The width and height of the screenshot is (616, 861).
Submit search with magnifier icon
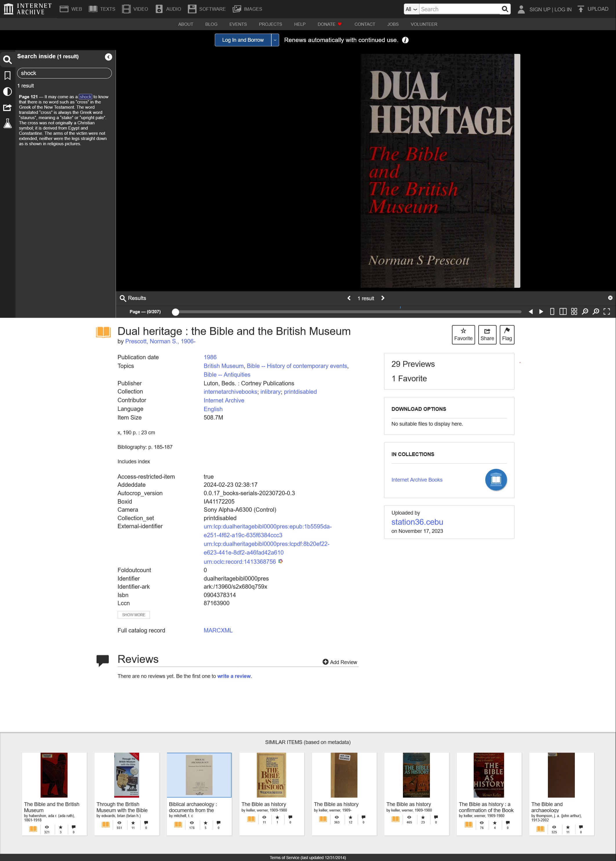click(x=505, y=9)
